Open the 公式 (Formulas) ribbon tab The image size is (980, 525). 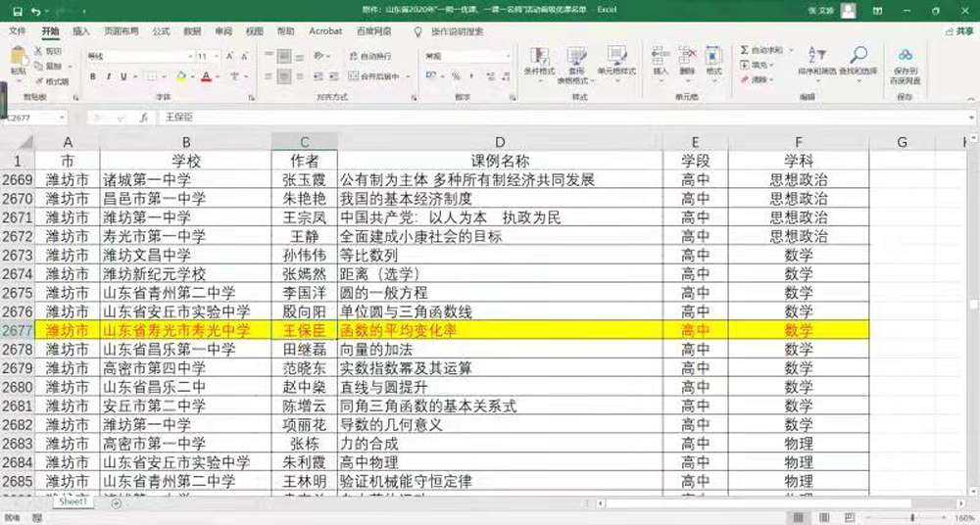click(x=161, y=31)
